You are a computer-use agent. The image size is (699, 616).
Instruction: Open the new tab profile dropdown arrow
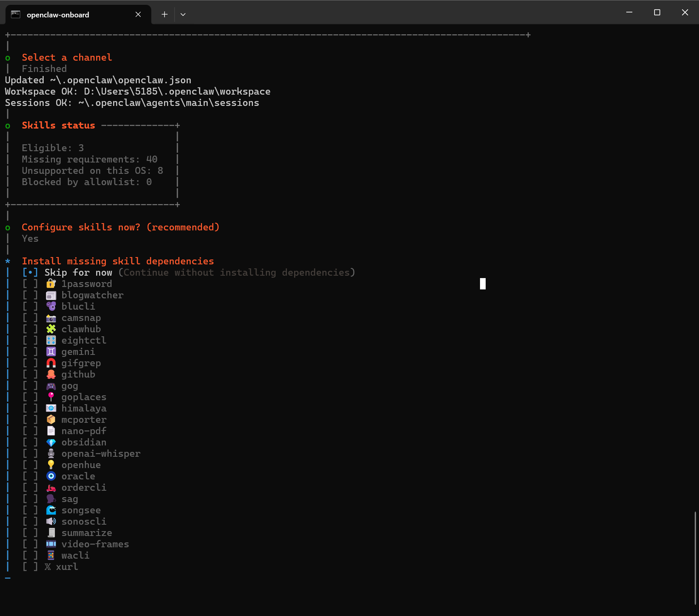point(183,15)
